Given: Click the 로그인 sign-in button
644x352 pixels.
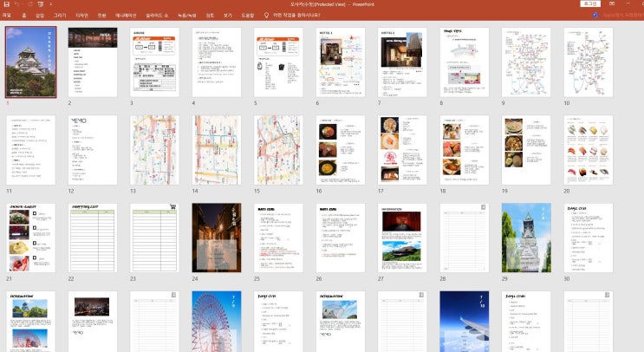Looking at the screenshot, I should pos(590,3).
